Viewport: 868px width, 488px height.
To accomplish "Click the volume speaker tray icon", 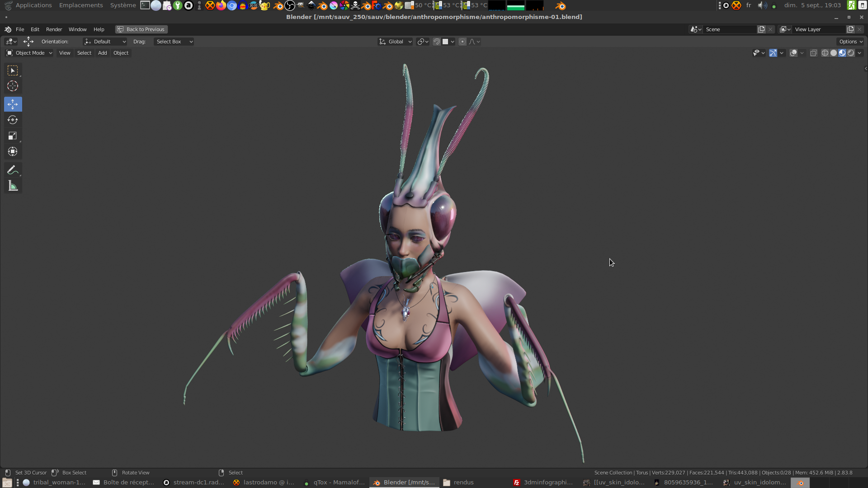I will (x=762, y=5).
